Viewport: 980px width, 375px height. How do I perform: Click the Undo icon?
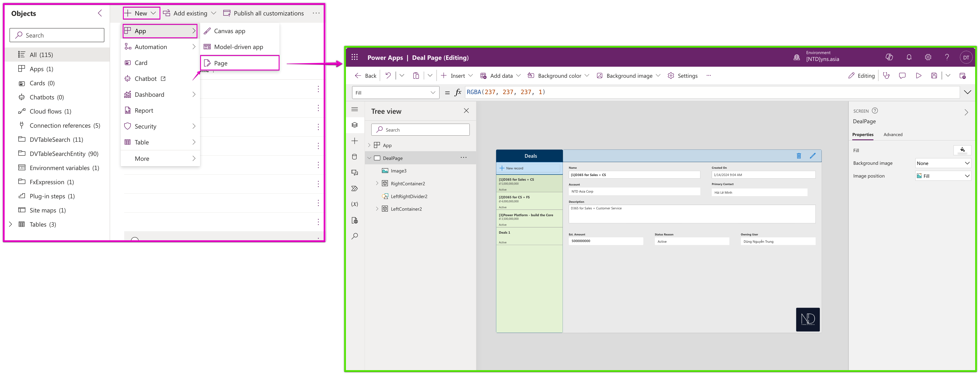pos(388,75)
